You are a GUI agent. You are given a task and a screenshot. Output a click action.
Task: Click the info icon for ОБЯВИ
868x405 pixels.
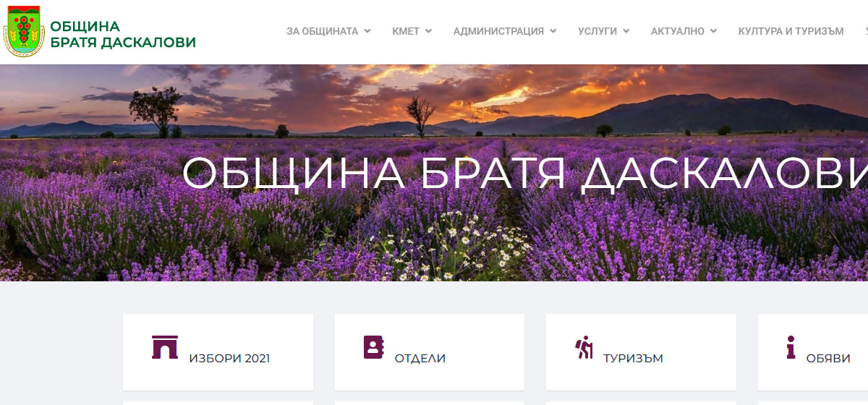[791, 347]
